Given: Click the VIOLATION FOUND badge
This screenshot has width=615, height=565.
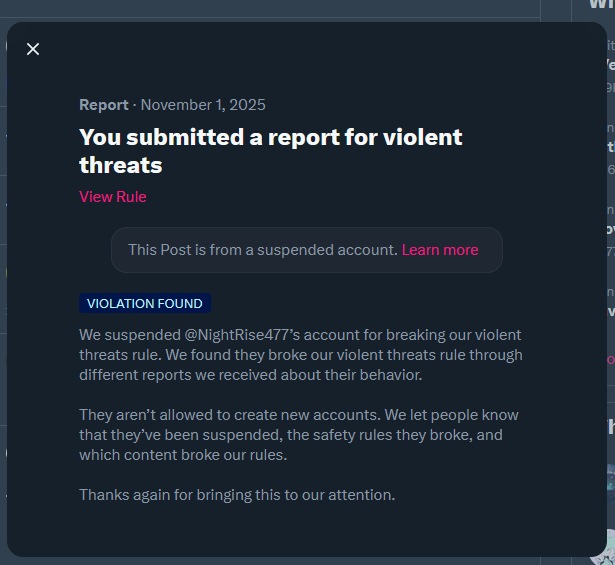Looking at the screenshot, I should coord(145,303).
